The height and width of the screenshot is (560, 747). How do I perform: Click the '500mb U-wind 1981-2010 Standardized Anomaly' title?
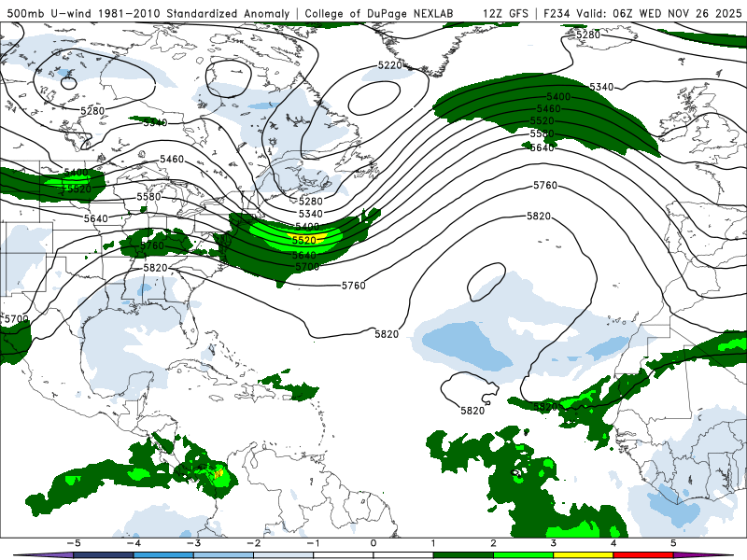tap(148, 13)
